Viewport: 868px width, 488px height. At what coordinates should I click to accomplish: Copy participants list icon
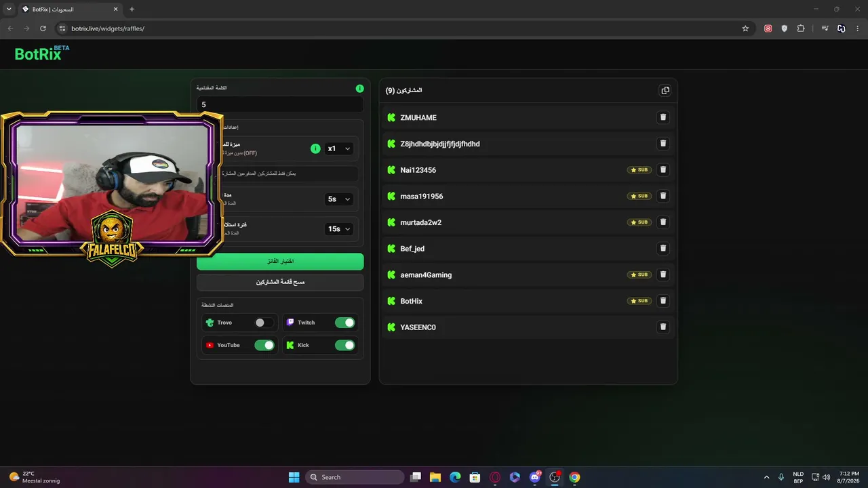[x=665, y=90]
